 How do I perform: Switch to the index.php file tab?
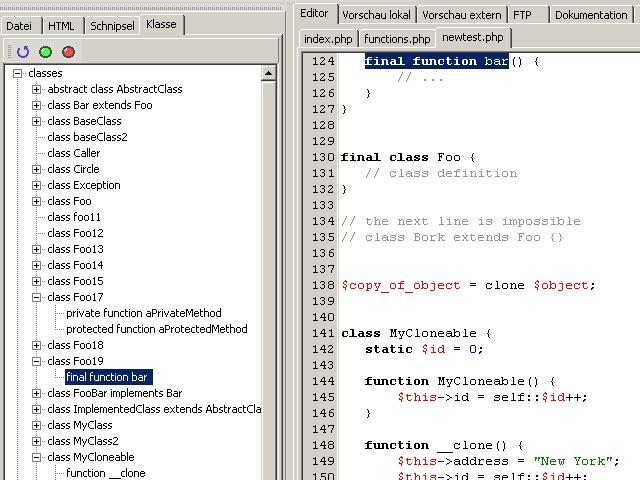pos(328,39)
